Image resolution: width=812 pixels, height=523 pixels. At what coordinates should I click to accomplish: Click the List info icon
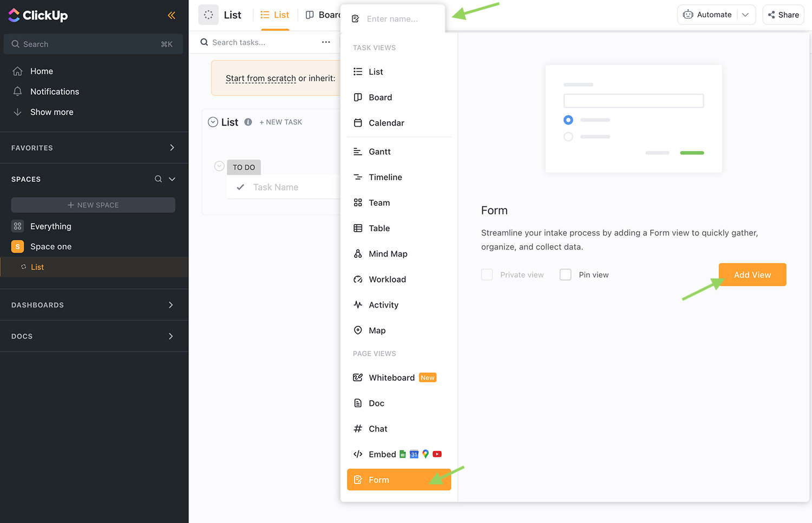coord(248,122)
